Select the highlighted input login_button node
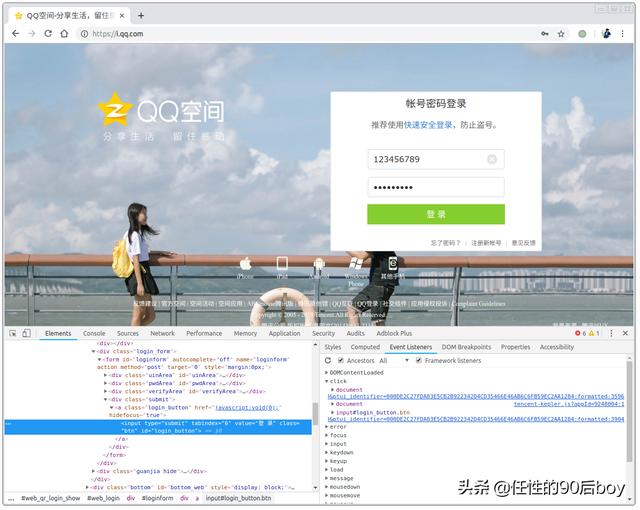 [158, 427]
